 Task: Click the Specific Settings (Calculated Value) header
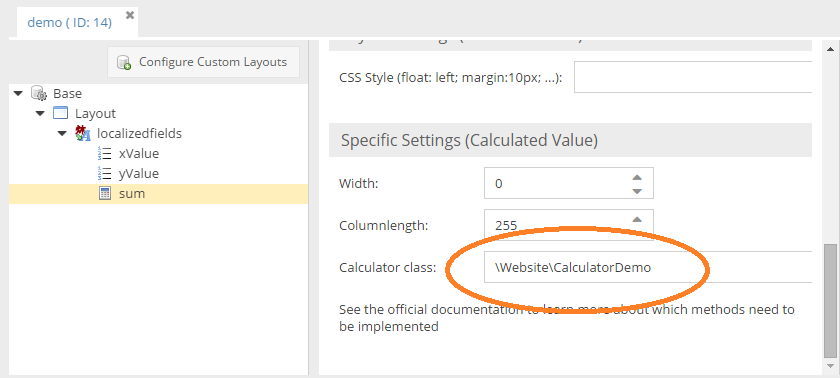[x=571, y=140]
